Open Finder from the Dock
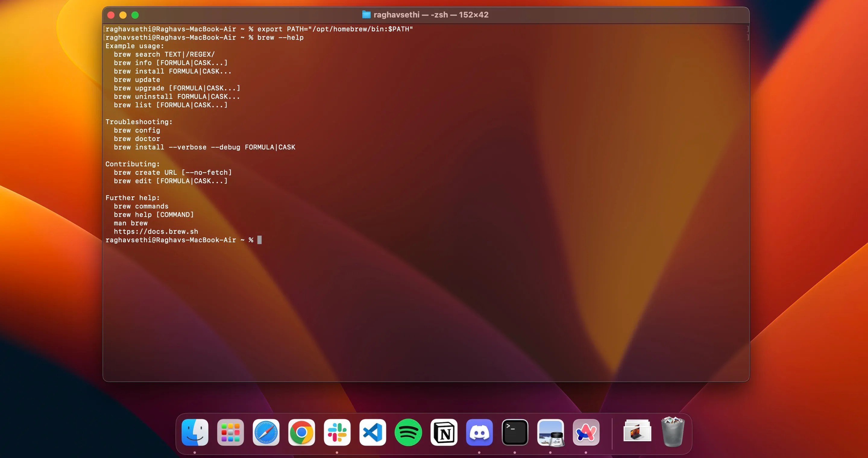Screen dimensions: 868x458 tap(195, 433)
